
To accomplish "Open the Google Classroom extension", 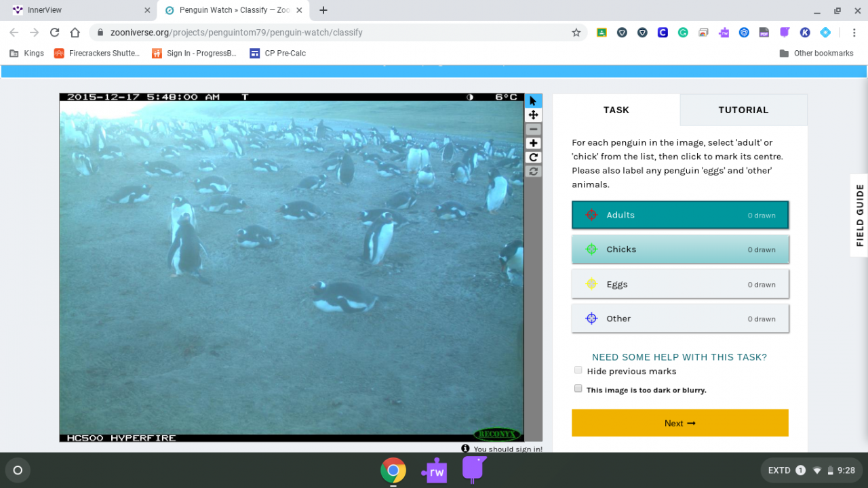I will coord(601,33).
